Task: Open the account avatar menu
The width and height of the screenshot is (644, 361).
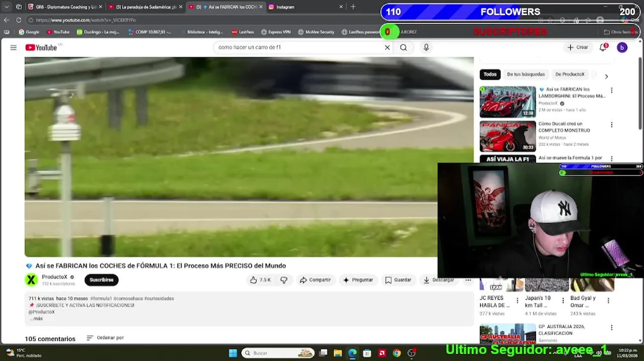Action: [622, 47]
